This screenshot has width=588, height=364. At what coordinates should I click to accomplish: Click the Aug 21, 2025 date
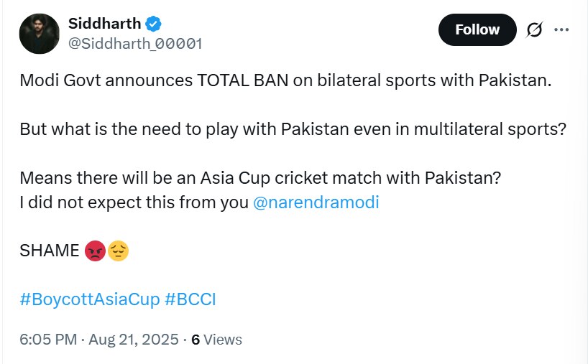coord(132,340)
